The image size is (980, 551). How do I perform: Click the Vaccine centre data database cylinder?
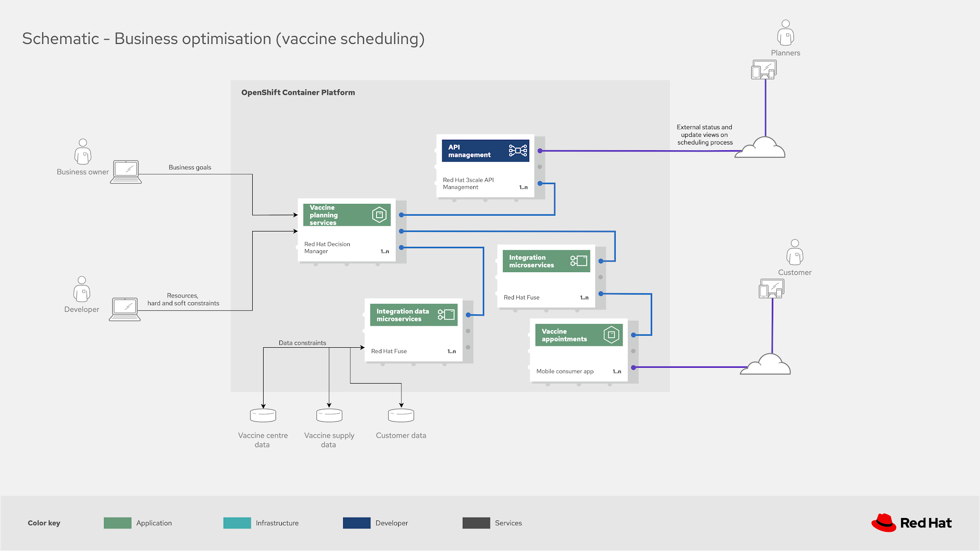click(x=263, y=414)
